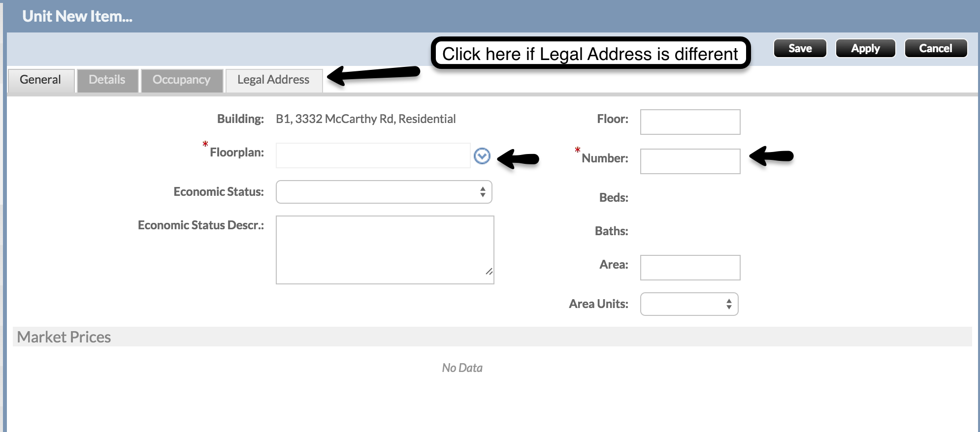Image resolution: width=980 pixels, height=432 pixels.
Task: Click the Area input box
Action: coord(689,268)
